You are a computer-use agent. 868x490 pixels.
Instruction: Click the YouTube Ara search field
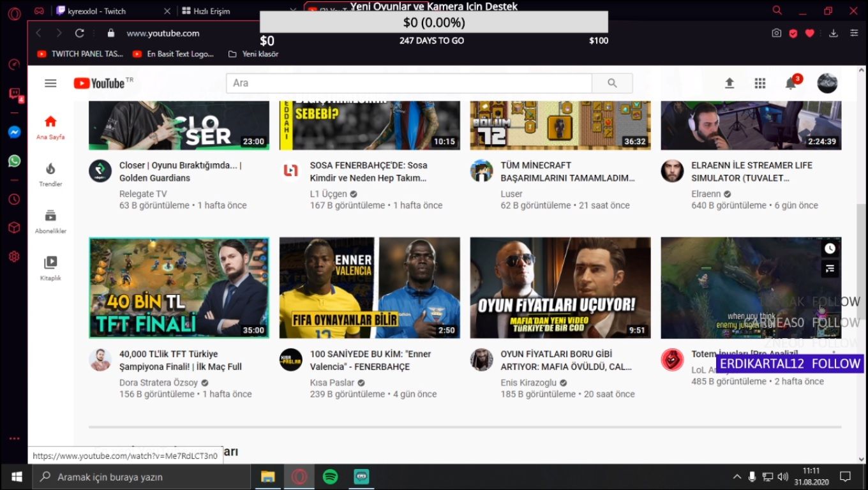409,83
